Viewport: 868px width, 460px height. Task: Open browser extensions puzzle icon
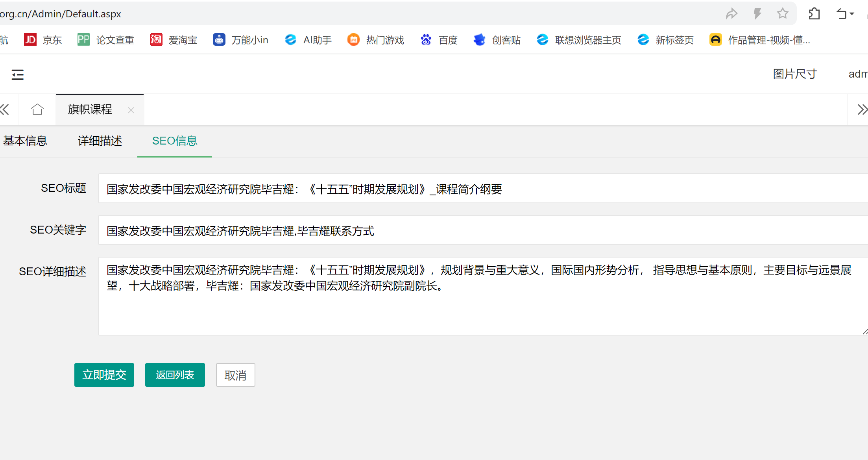(814, 14)
